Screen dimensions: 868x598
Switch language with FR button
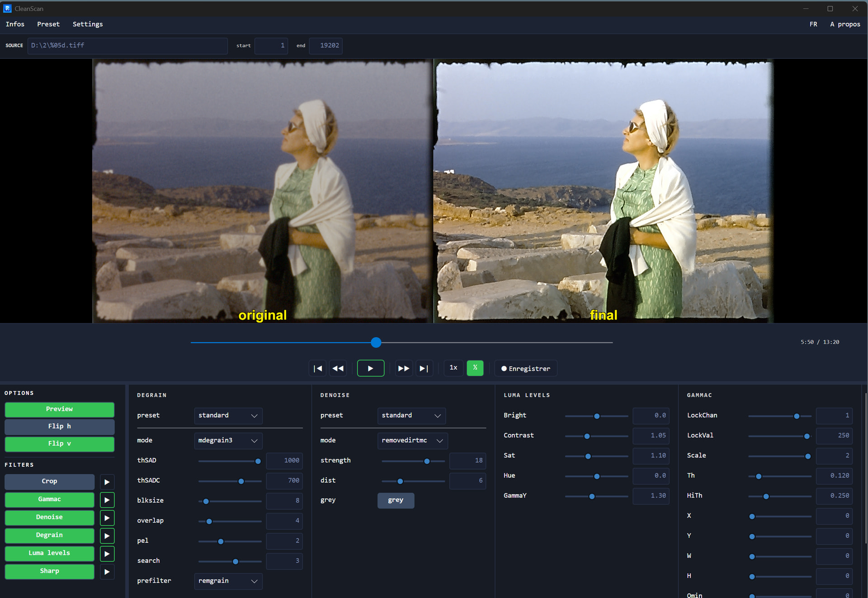813,24
